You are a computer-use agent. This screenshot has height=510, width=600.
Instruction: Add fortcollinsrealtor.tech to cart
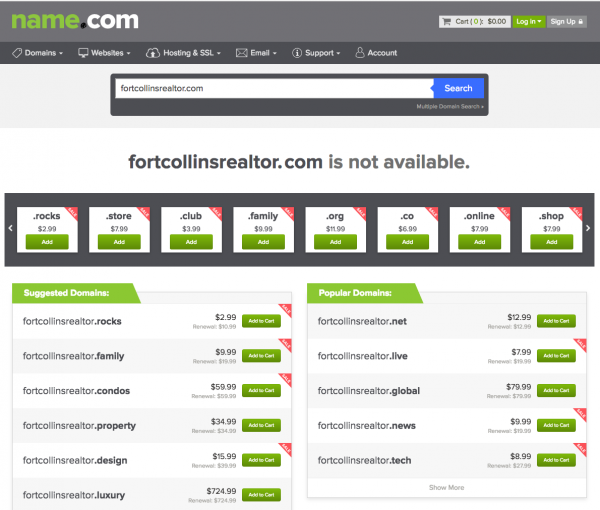[x=556, y=460]
